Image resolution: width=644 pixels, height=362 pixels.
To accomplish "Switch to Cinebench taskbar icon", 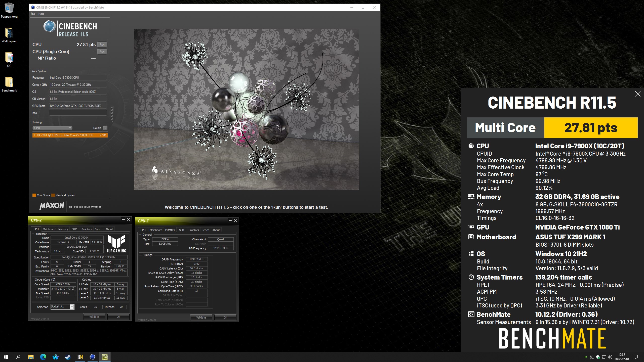I will click(92, 357).
